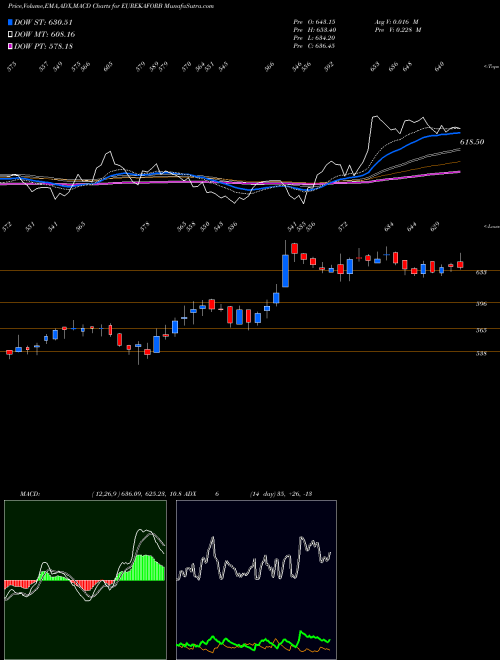The image size is (500, 660).
Task: Click the white DOW MT legend swatch
Action: pyautogui.click(x=10, y=34)
